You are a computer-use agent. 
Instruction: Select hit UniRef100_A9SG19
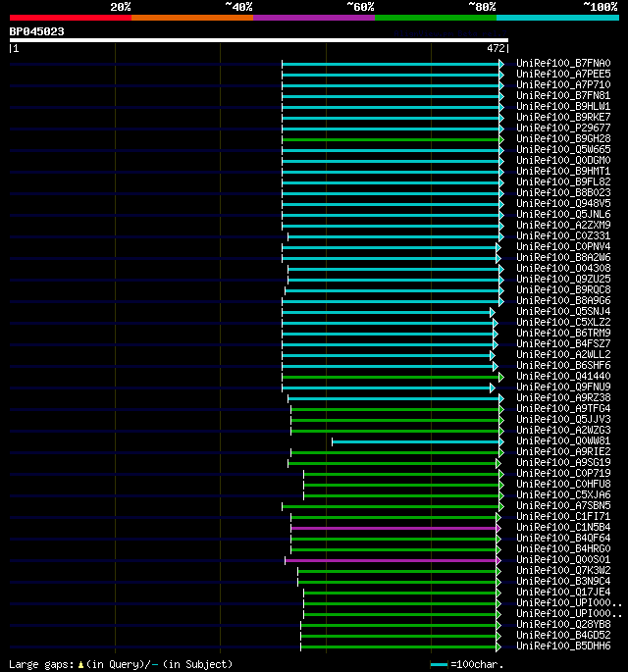[563, 462]
